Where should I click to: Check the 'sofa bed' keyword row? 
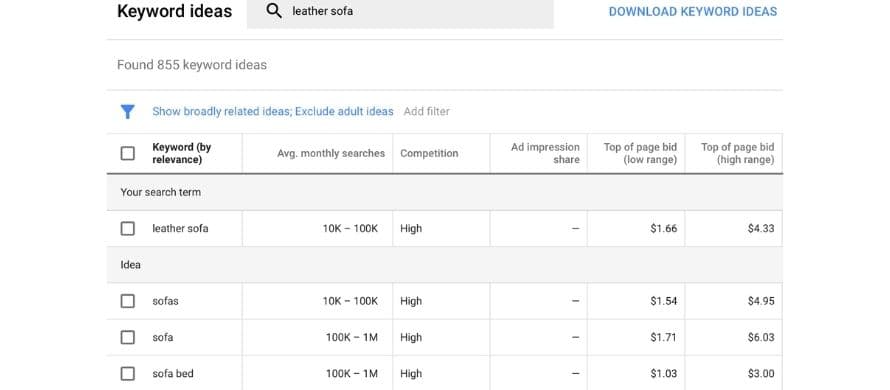[128, 374]
